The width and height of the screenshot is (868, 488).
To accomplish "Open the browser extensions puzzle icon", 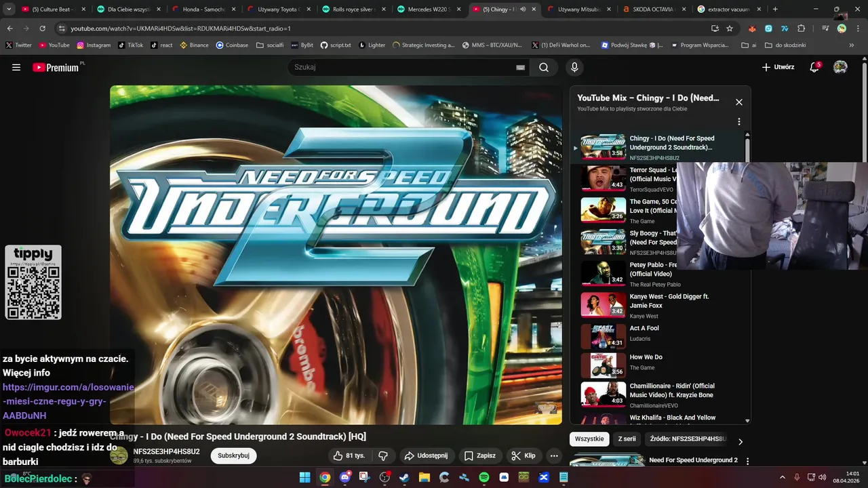I will coord(802,28).
